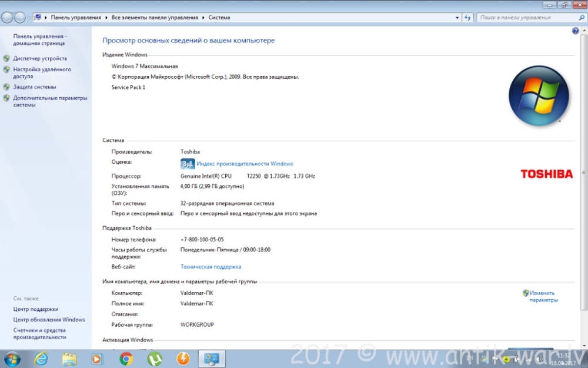Expand the breadcrumb arrow after 'Панель управления'

[x=106, y=18]
